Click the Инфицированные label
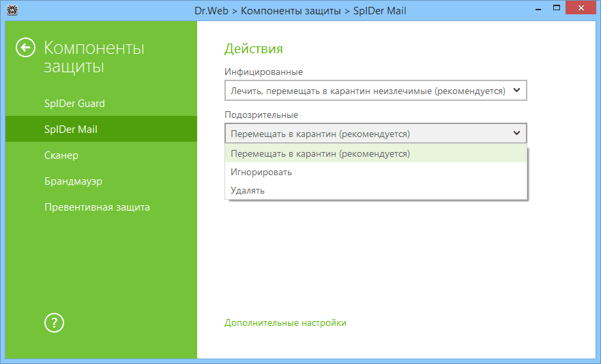Viewport: 601px width, 364px height. coord(264,72)
